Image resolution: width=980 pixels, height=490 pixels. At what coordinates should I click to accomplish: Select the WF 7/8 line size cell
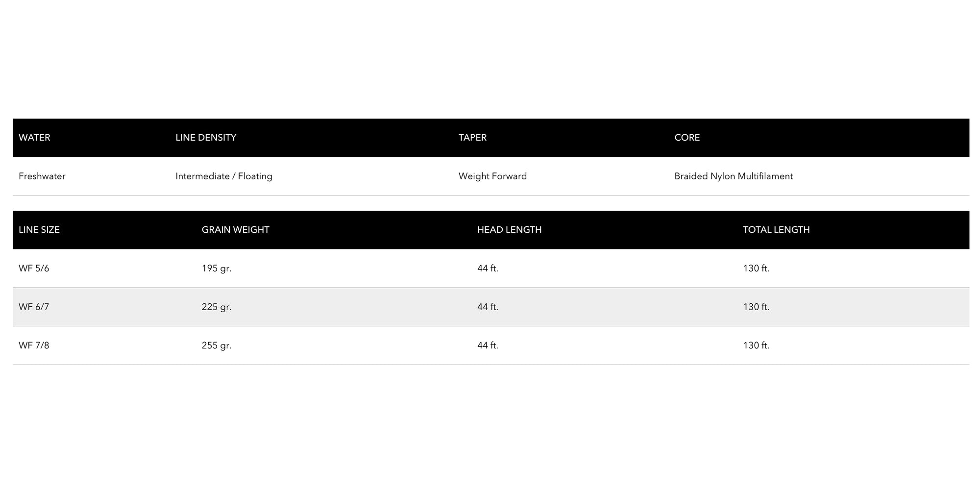[34, 346]
